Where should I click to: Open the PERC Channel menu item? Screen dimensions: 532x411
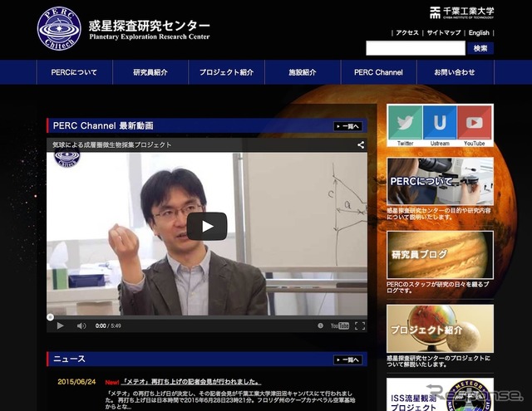coord(379,72)
